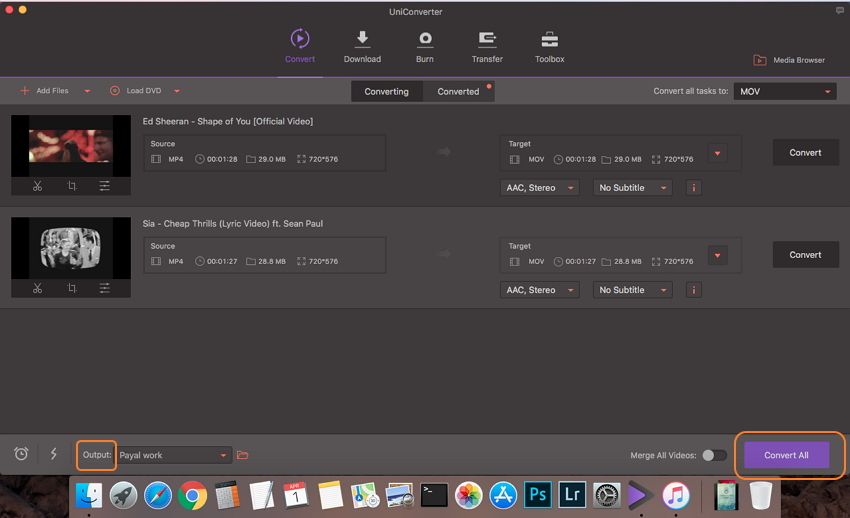Convert the Ed Sheeran video

[x=806, y=153]
